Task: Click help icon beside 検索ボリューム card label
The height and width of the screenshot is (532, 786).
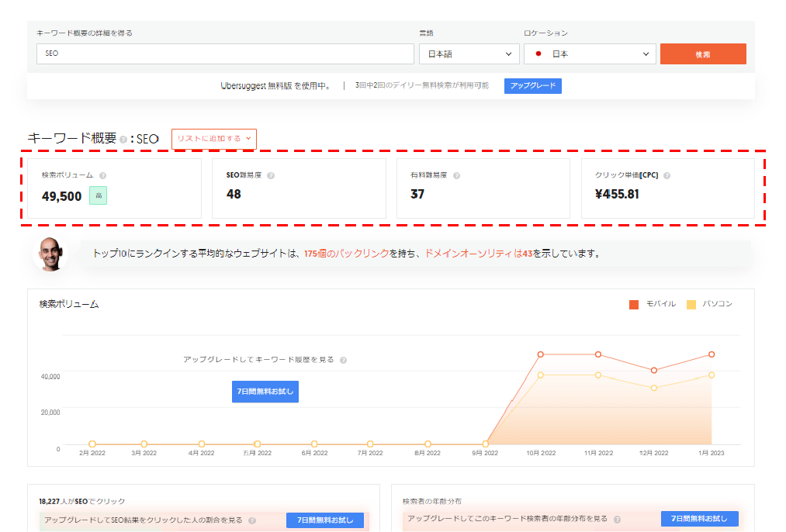Action: point(102,175)
